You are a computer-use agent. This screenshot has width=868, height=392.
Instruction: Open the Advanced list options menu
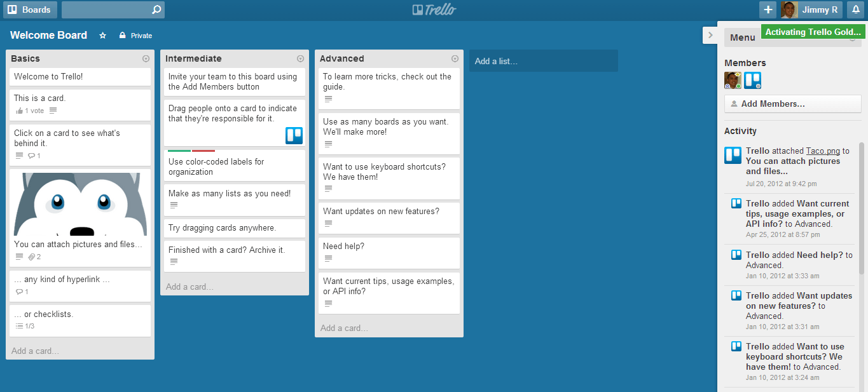point(455,58)
